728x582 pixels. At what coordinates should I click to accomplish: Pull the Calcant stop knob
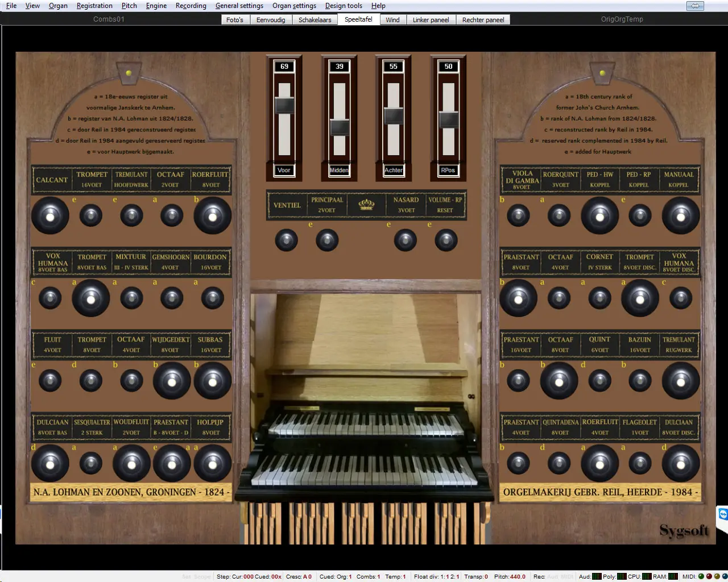coord(50,216)
